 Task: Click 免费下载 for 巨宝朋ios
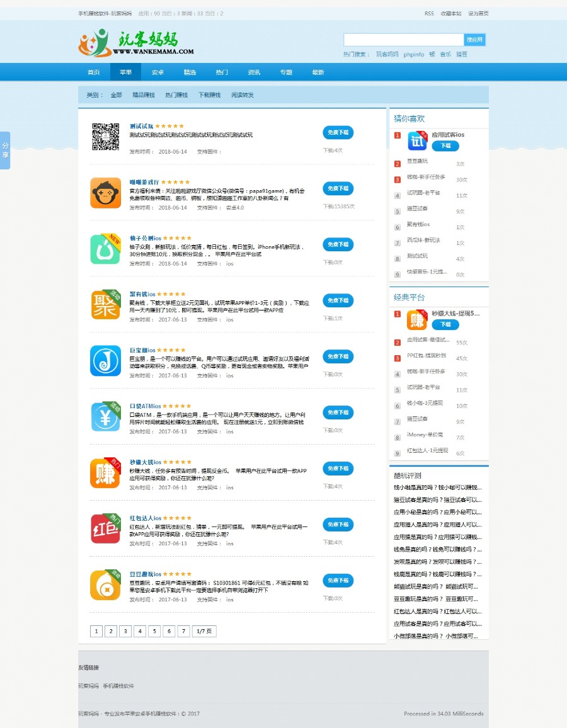(338, 356)
